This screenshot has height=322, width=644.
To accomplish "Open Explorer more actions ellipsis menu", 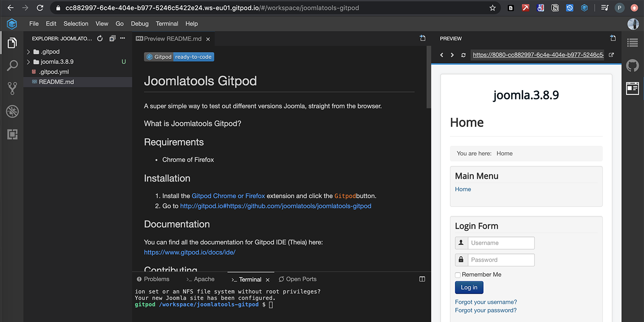I will click(122, 39).
